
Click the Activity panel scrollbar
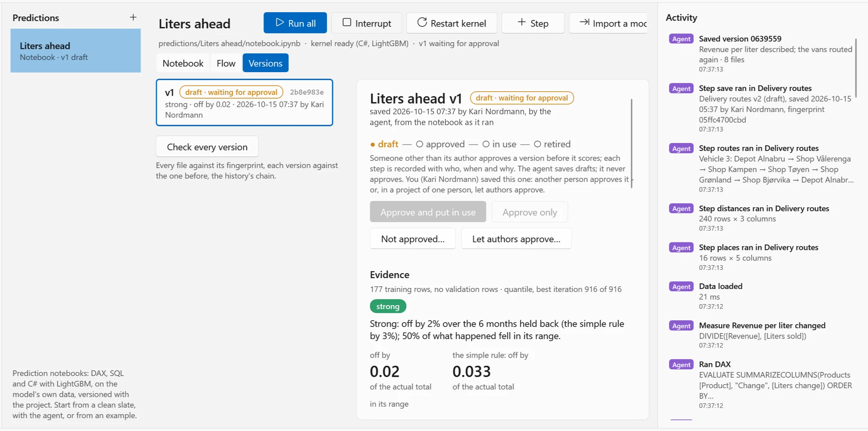coord(856,68)
